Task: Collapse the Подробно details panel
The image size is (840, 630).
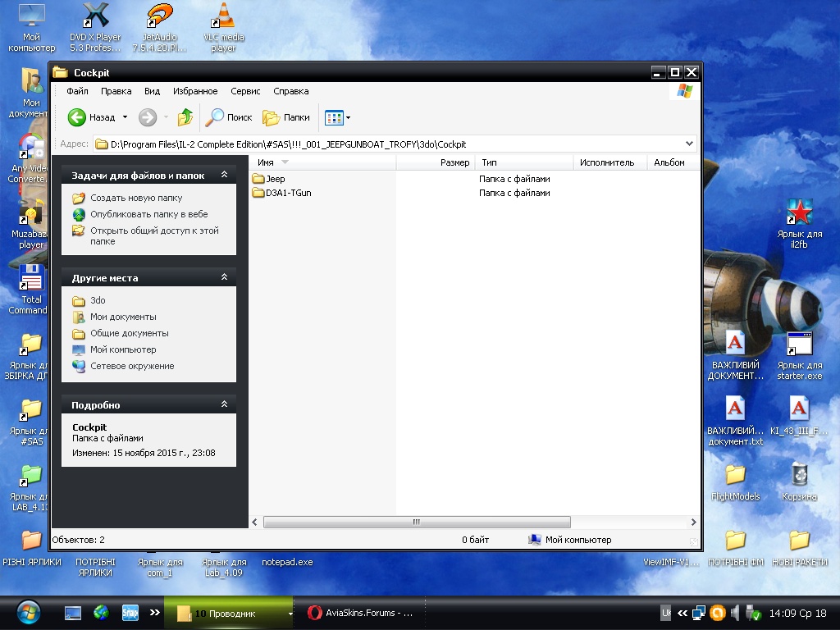Action: 224,404
